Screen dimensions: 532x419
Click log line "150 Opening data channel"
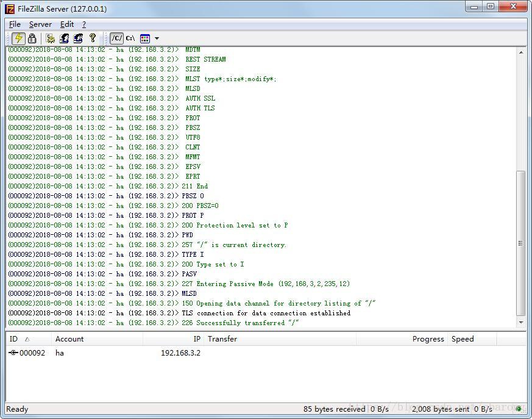coord(192,303)
